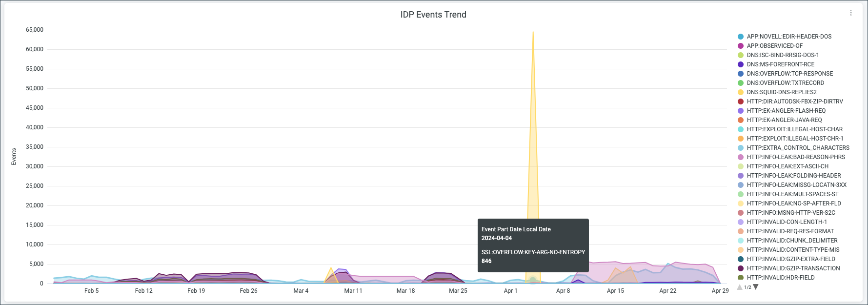
Task: Click the HTTP:INVALID:HDR-FIELD legend marker
Action: [x=741, y=278]
